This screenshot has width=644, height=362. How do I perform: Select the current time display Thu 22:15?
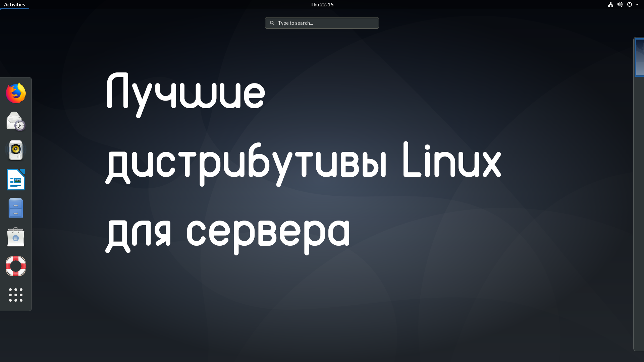322,4
